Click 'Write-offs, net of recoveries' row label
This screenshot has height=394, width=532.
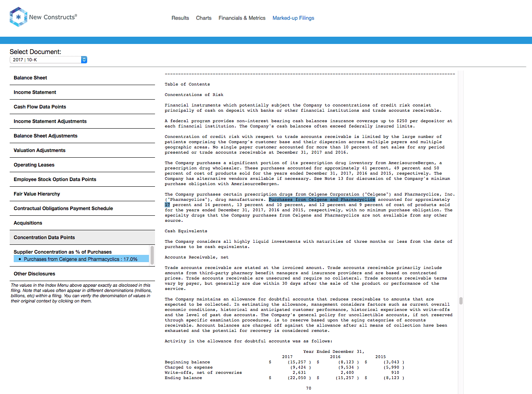[x=203, y=373]
